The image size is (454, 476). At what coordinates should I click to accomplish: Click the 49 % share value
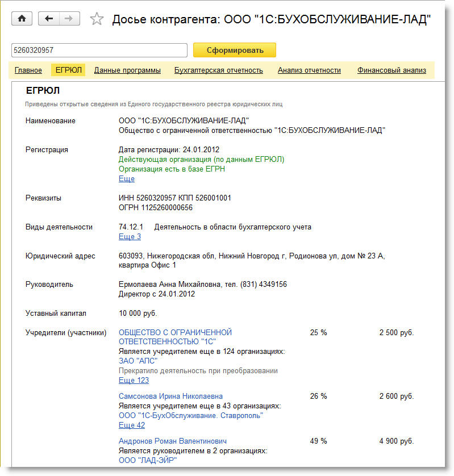pyautogui.click(x=319, y=441)
